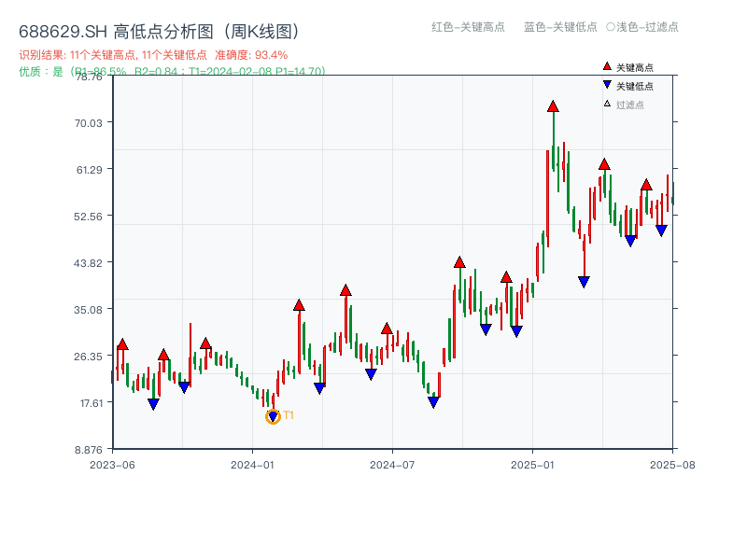This screenshot has height=560, width=747.
Task: Click the orange T1 marker label on chart
Action: pyautogui.click(x=289, y=413)
